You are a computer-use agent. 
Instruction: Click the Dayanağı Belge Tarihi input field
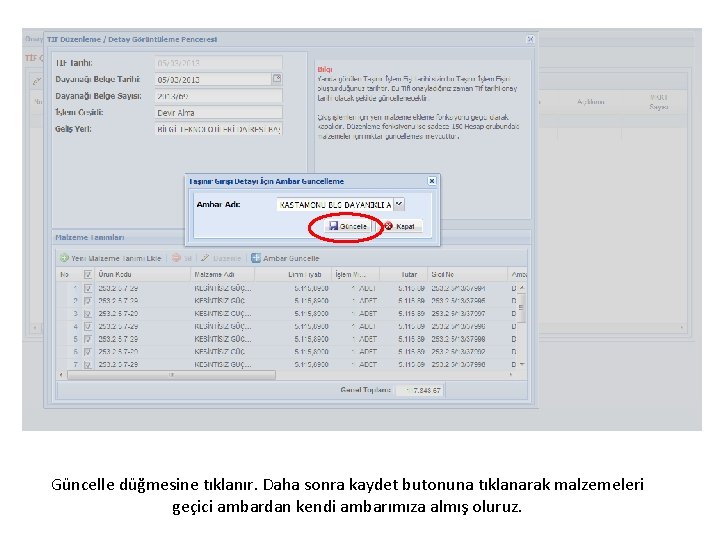pos(214,79)
